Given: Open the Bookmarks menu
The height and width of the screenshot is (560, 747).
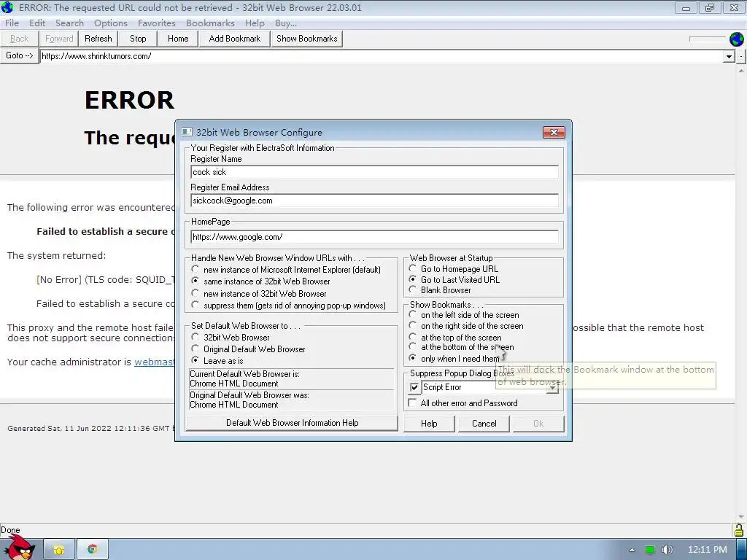Looking at the screenshot, I should [x=211, y=23].
